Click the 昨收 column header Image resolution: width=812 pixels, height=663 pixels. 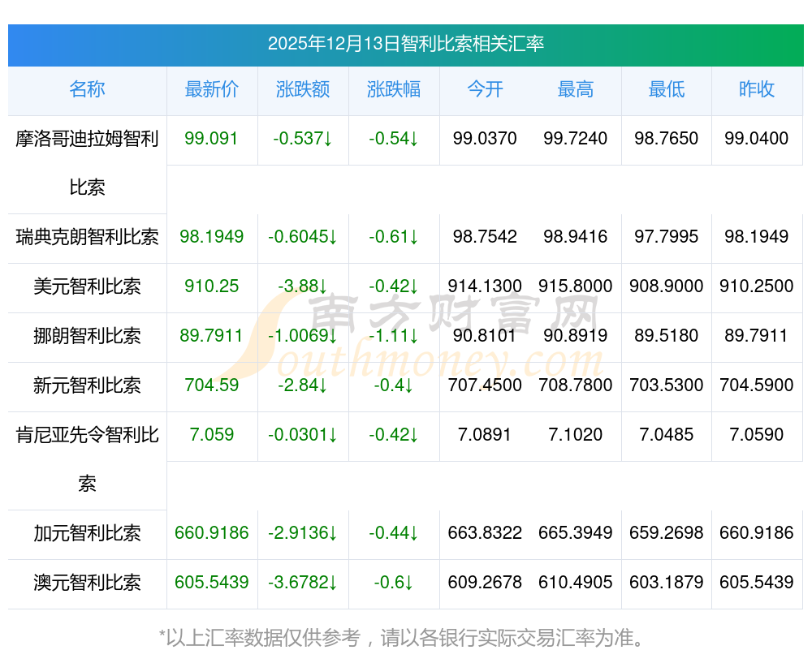coord(757,89)
